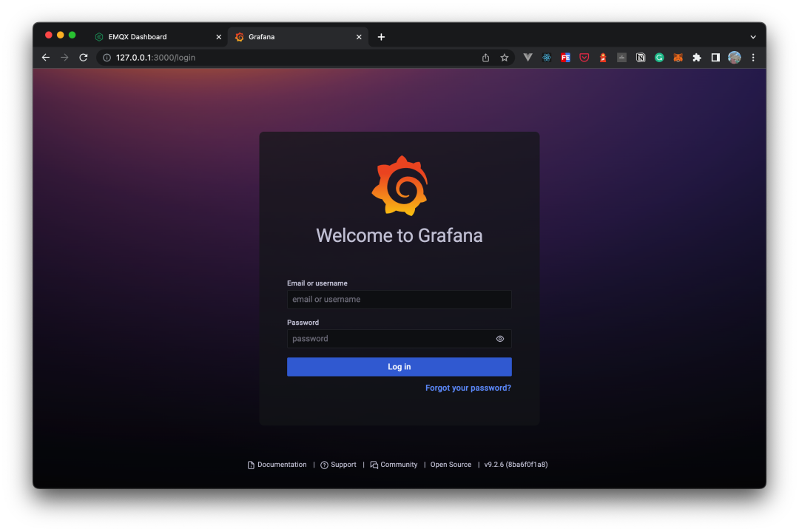
Task: Open the React devtools extension
Action: pyautogui.click(x=547, y=58)
